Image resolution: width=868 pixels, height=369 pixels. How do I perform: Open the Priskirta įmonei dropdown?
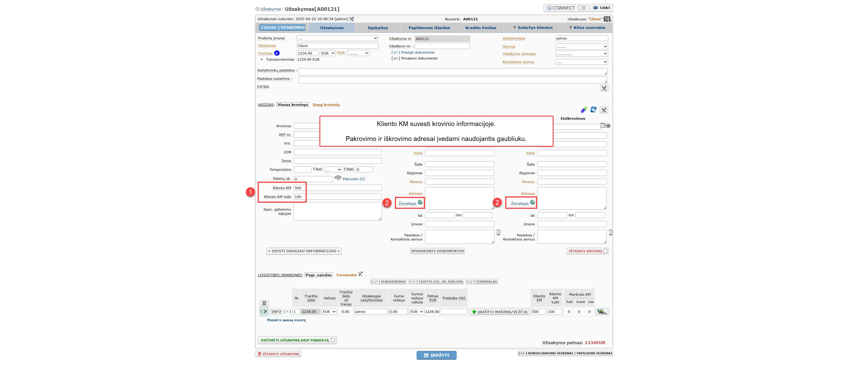[x=337, y=38]
